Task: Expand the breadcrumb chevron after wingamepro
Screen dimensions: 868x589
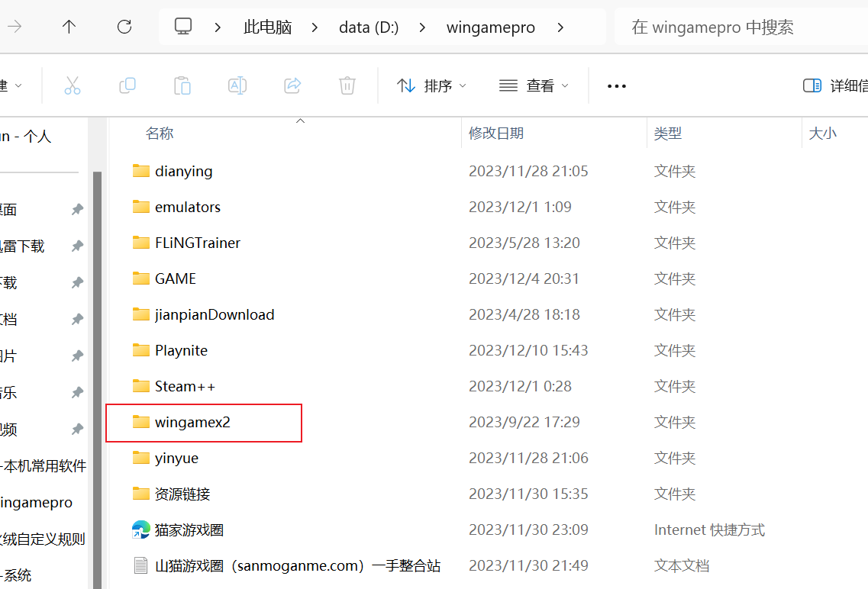Action: tap(561, 26)
